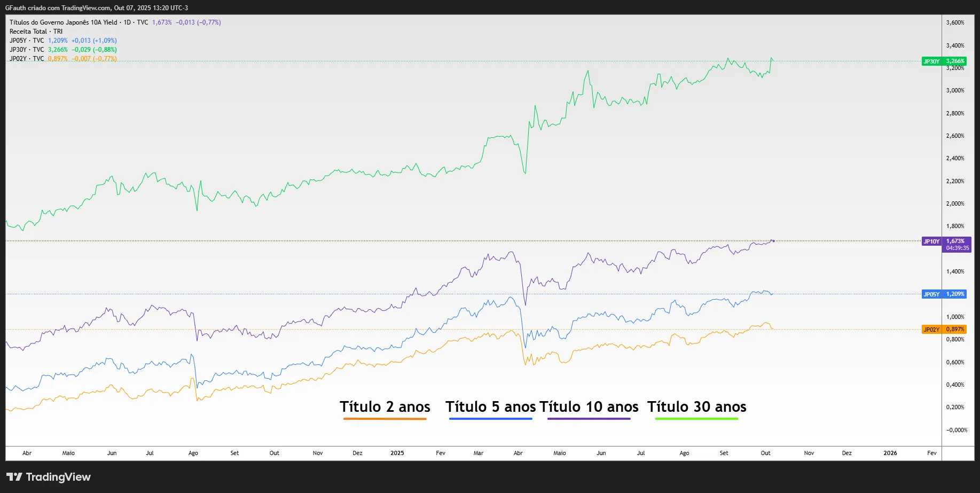Viewport: 980px width, 493px height.
Task: Select the JP05Y · TVC legend entry
Action: tap(27, 41)
